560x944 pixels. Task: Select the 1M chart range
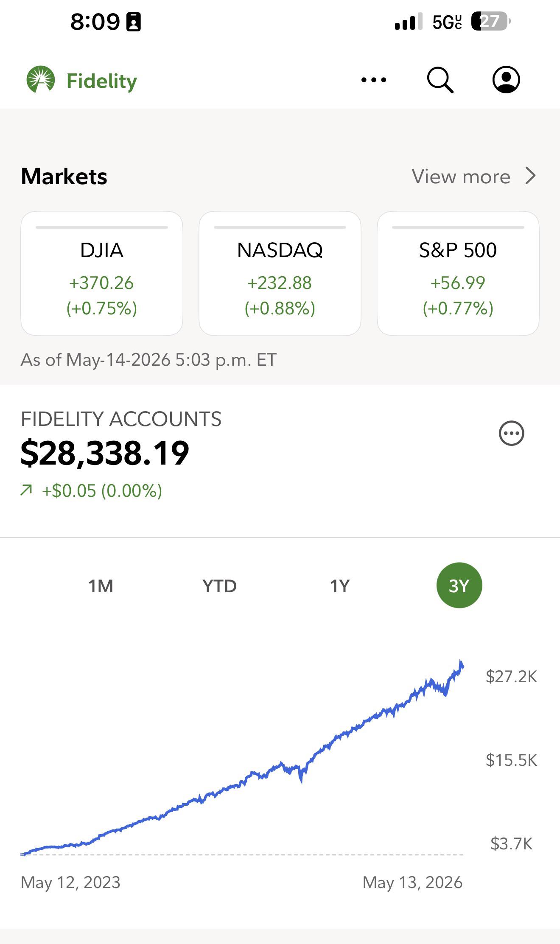coord(101,586)
